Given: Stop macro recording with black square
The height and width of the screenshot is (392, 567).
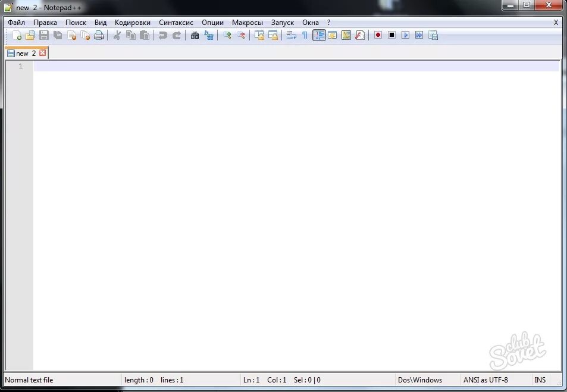Looking at the screenshot, I should coord(391,35).
